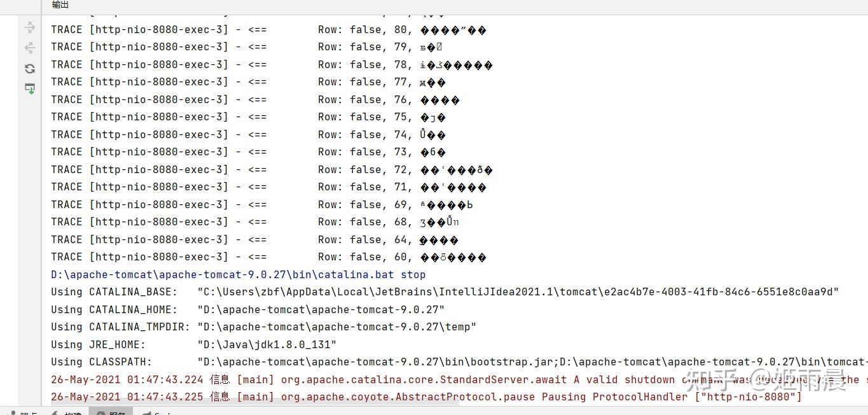
Task: Click the scroll to end icon
Action: click(x=29, y=88)
